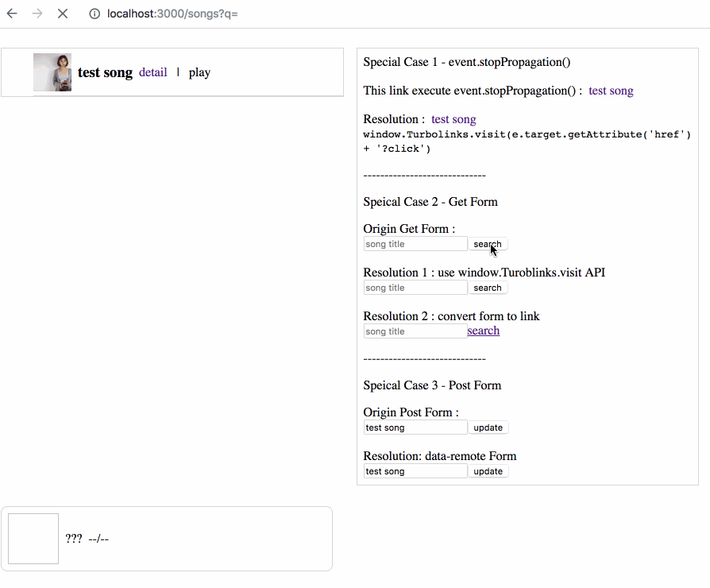
Task: Click the browser forward arrow
Action: [x=37, y=14]
